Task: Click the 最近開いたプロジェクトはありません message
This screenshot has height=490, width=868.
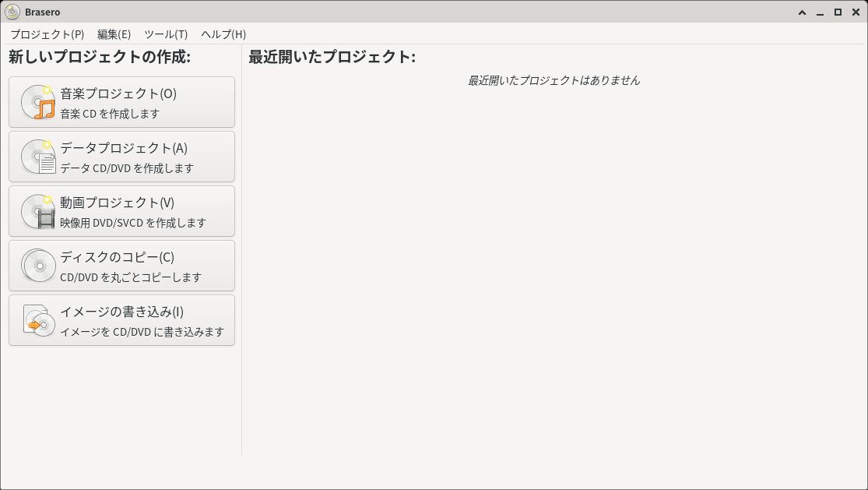Action: tap(554, 80)
